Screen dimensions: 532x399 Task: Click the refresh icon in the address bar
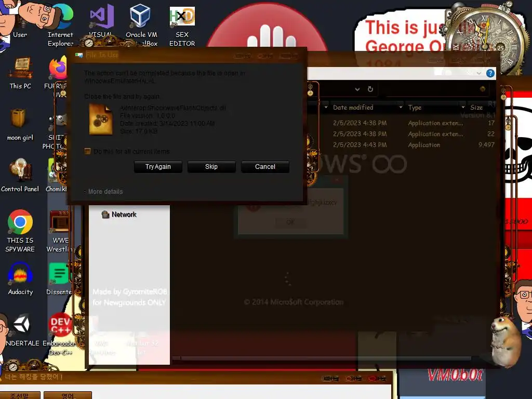[370, 89]
